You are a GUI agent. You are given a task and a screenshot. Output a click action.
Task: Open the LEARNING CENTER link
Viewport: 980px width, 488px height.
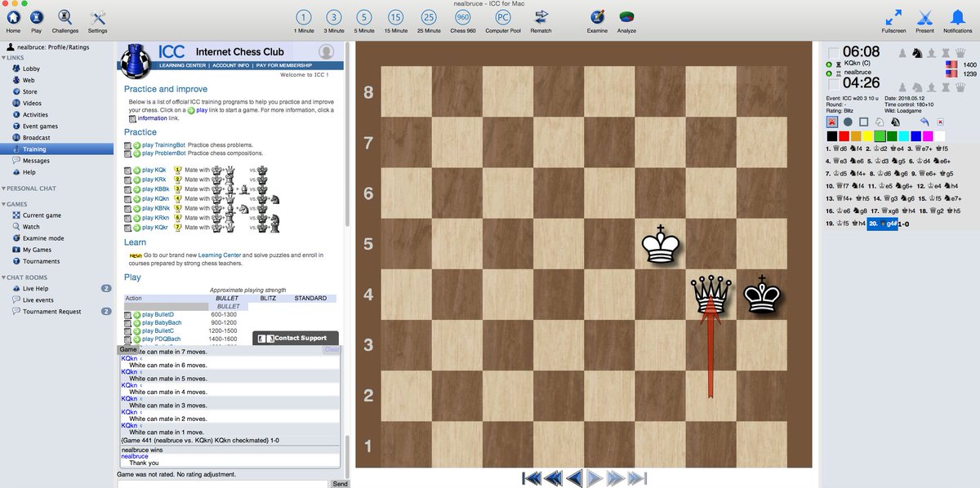(x=185, y=64)
